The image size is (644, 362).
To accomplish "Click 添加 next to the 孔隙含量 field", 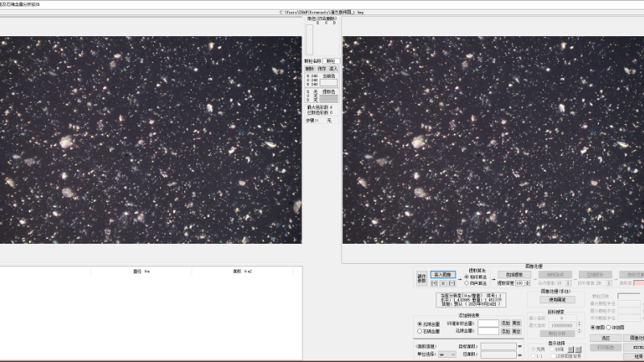I will 506,331.
